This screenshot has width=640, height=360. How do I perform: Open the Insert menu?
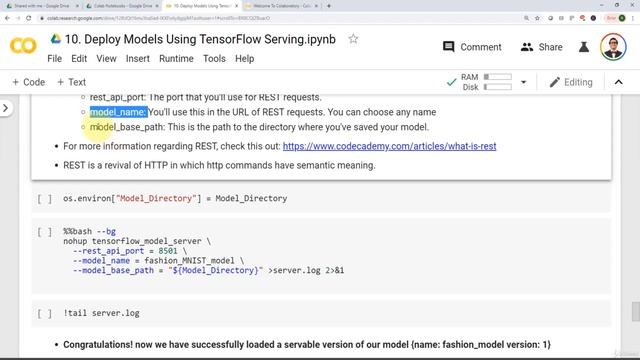[x=138, y=58]
